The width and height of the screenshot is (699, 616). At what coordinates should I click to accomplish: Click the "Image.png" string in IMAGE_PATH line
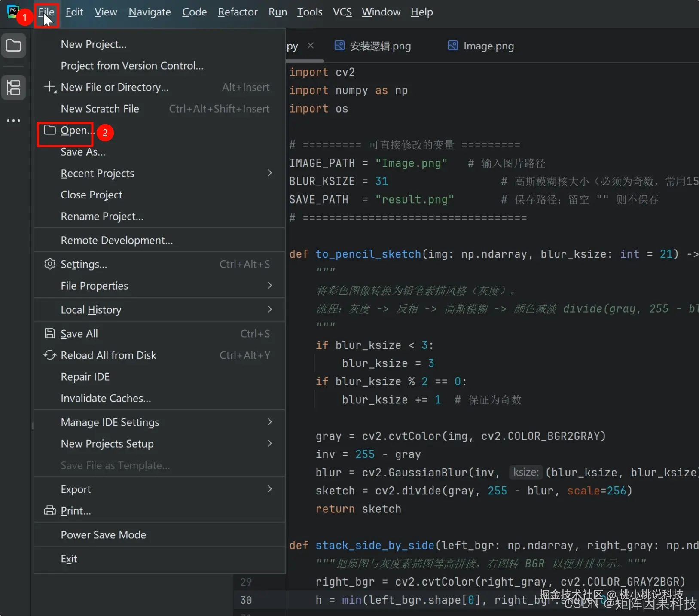tap(412, 163)
